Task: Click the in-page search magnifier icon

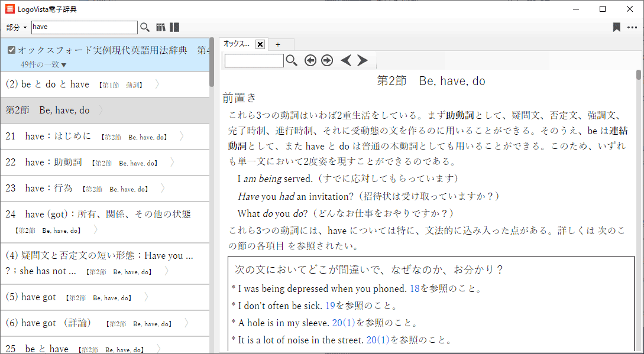Action: [x=292, y=60]
